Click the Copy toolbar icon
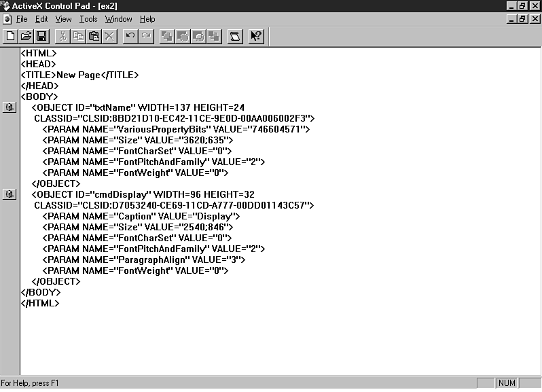542x392 pixels. (78, 36)
